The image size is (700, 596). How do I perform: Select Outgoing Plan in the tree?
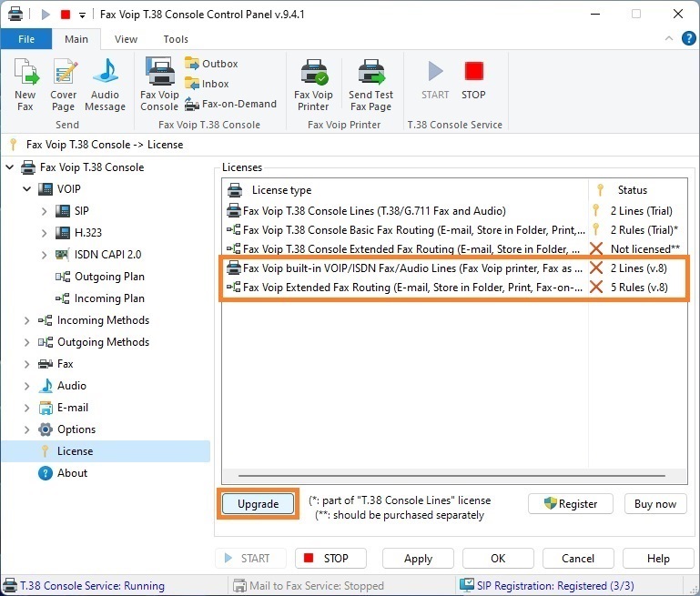[x=100, y=277]
